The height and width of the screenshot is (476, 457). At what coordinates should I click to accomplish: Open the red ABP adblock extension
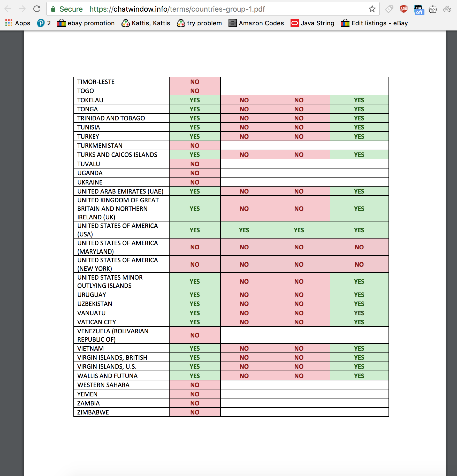tap(404, 9)
